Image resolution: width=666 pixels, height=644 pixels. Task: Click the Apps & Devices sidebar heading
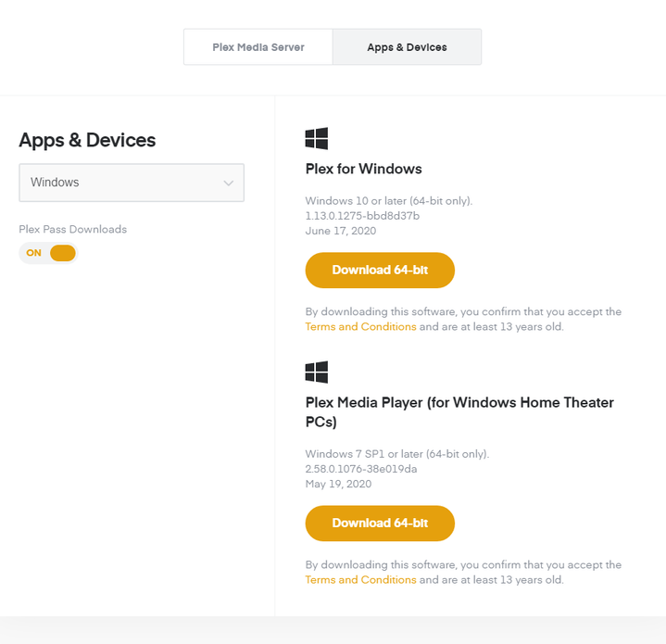click(87, 140)
